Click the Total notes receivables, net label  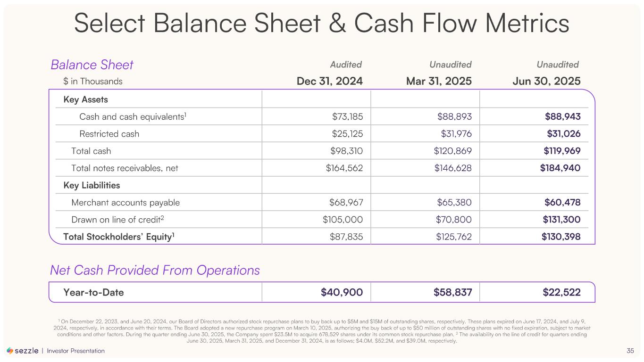(x=125, y=168)
